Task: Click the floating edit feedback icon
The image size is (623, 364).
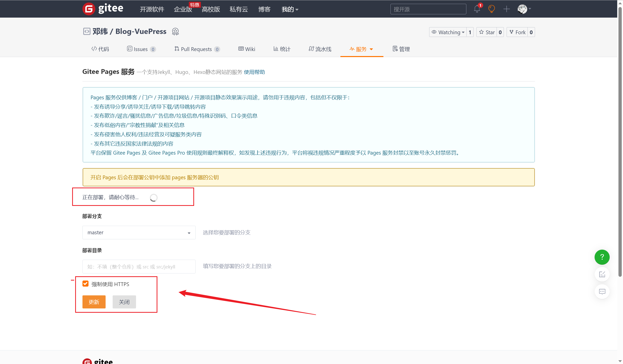Action: point(602,274)
